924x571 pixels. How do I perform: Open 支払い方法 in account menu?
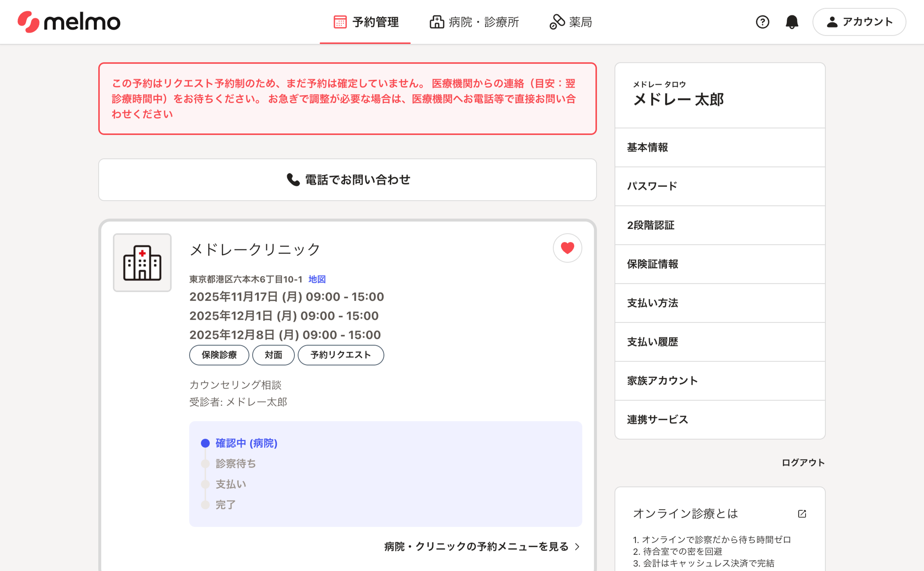(x=720, y=303)
